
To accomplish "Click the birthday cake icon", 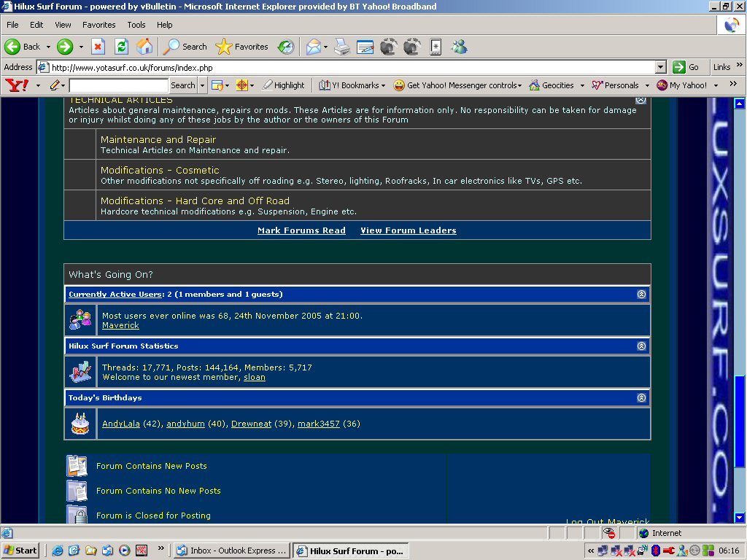I will pos(80,424).
